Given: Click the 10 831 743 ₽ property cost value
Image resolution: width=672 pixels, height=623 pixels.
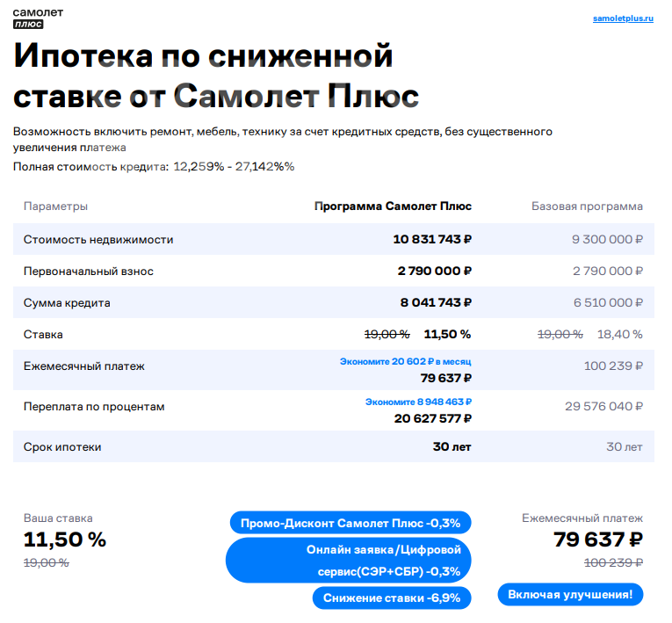Looking at the screenshot, I should (432, 239).
